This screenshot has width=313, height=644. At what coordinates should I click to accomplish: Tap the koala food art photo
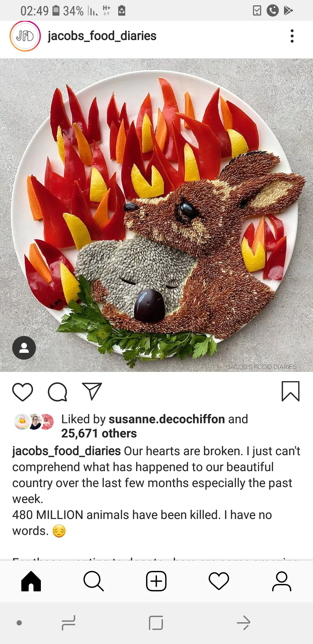[x=156, y=215]
